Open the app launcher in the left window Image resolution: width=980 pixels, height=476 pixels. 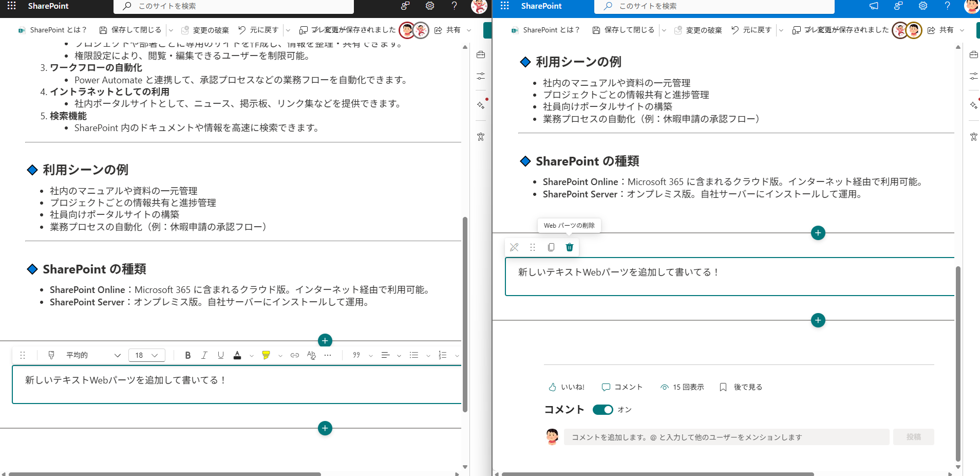tap(11, 6)
